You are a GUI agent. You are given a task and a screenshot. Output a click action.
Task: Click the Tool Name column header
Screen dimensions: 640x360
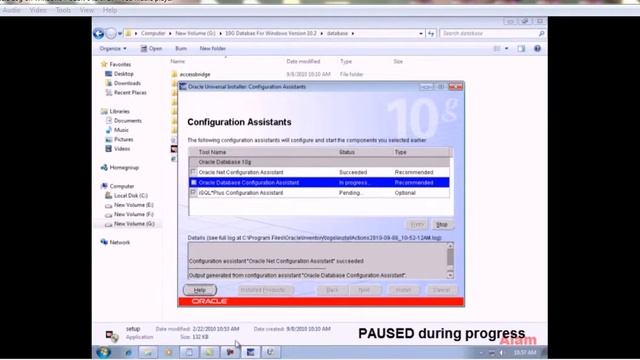point(212,152)
